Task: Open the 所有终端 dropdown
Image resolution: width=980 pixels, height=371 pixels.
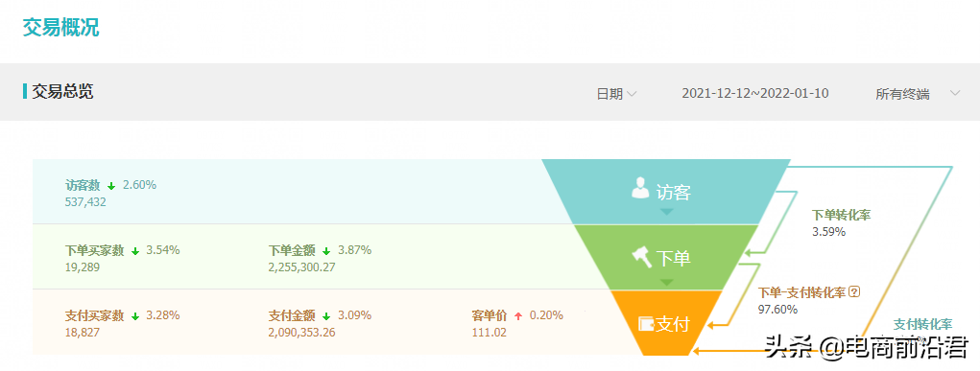Action: 918,94
